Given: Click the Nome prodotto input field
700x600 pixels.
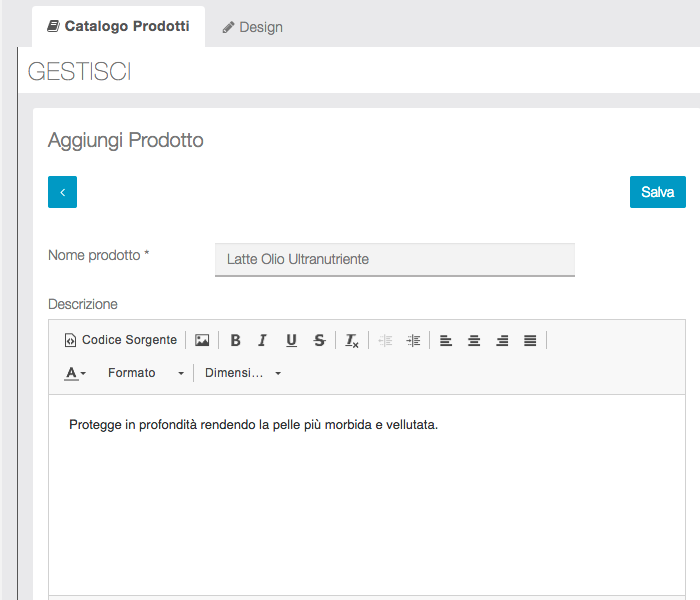Looking at the screenshot, I should point(395,259).
